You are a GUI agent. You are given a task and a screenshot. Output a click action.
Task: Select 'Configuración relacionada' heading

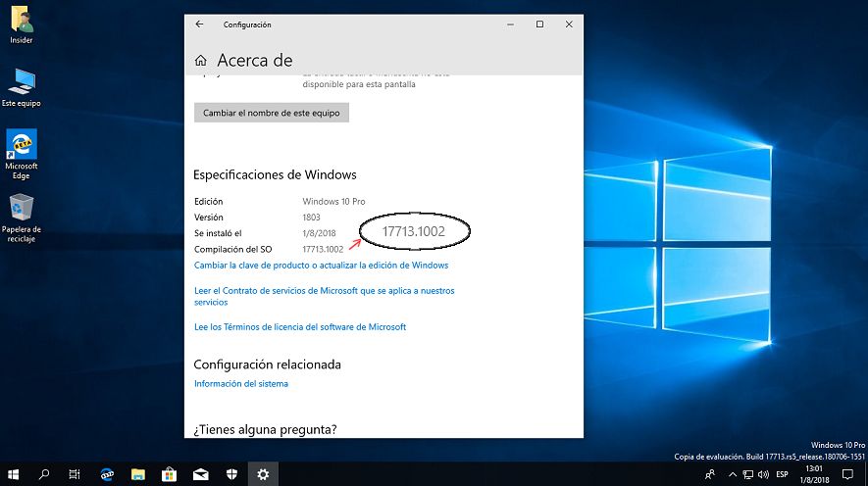click(x=268, y=364)
